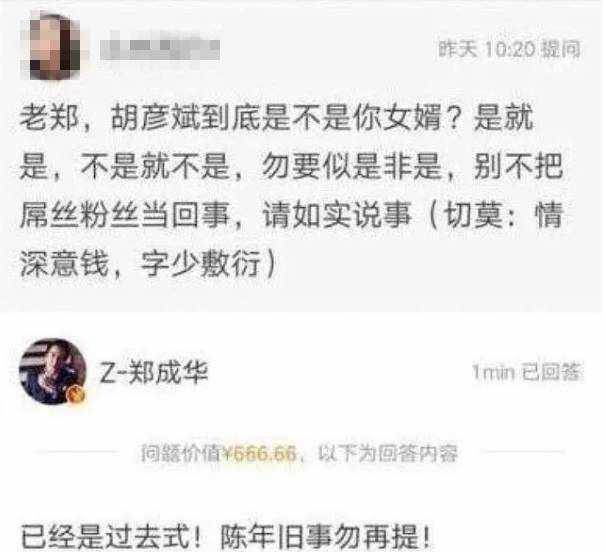606x552 pixels.
Task: Visit the Z-郑成华 username profile link
Action: click(x=154, y=372)
